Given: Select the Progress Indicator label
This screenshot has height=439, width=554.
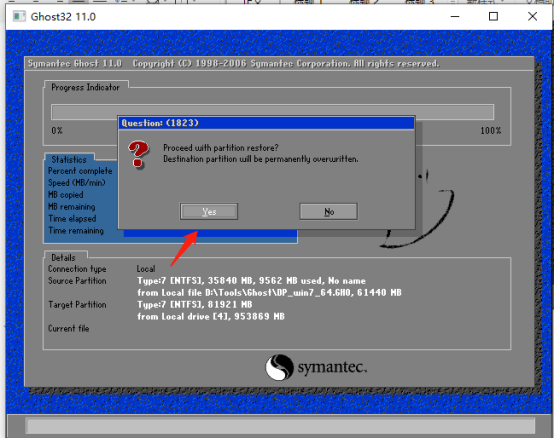Looking at the screenshot, I should click(86, 87).
